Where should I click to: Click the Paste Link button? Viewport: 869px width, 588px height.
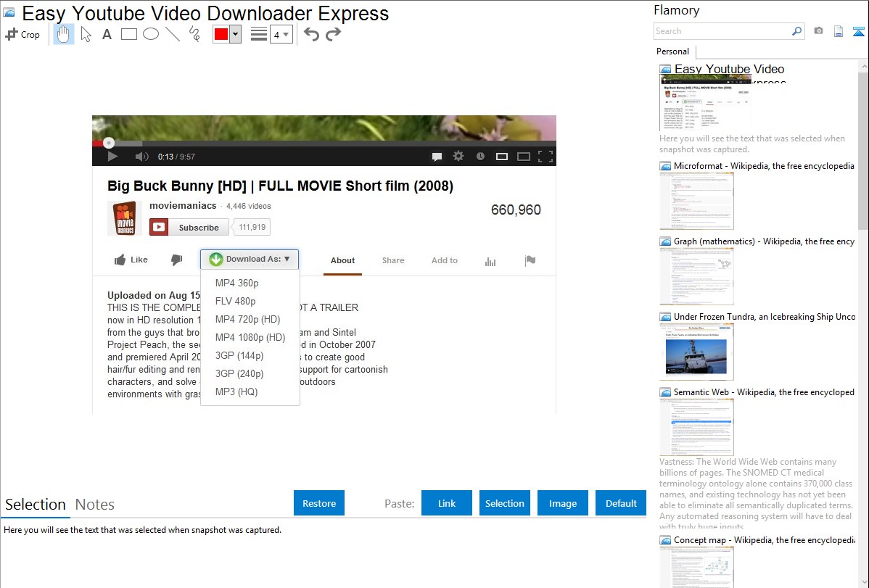[x=447, y=503]
